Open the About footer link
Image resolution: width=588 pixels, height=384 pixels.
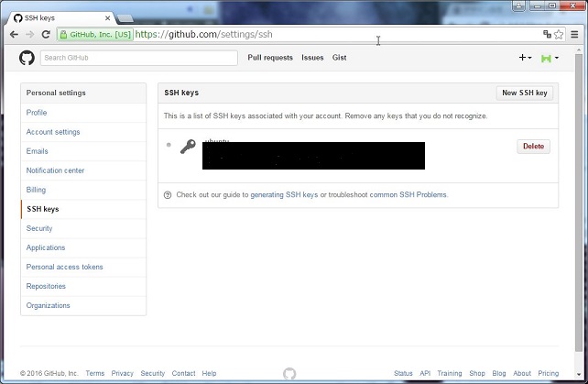[522, 374]
